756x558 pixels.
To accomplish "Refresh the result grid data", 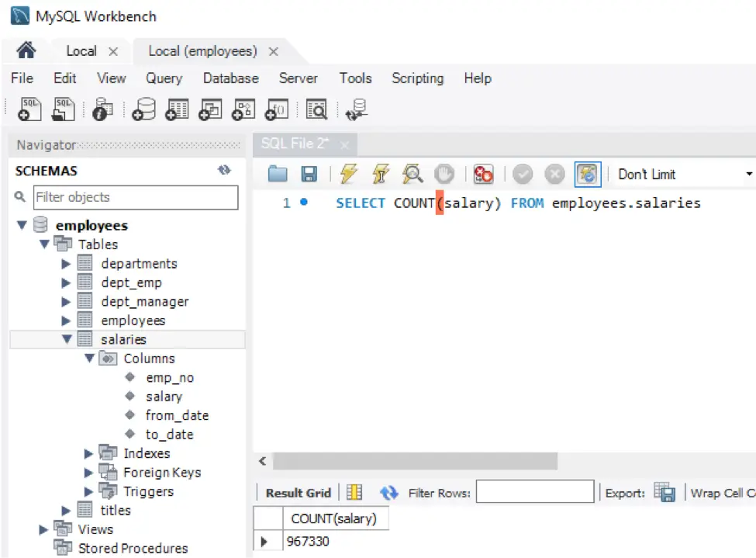I will tap(388, 492).
